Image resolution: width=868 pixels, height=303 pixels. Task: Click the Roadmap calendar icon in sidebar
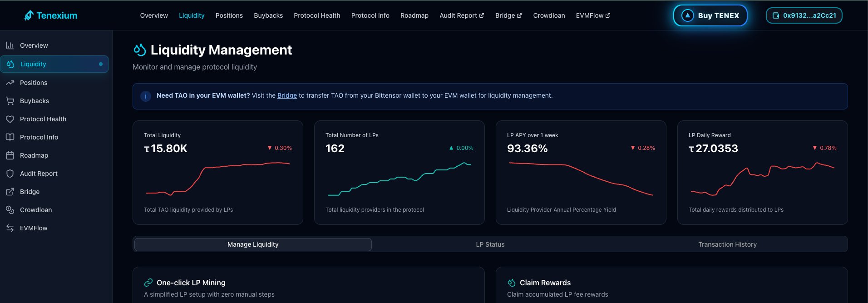pos(10,155)
